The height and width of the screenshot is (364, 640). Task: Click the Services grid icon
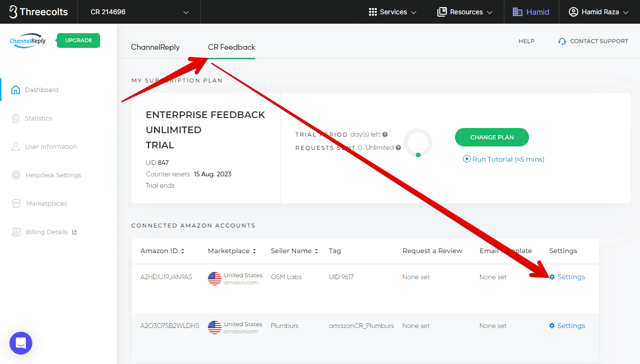click(x=373, y=12)
